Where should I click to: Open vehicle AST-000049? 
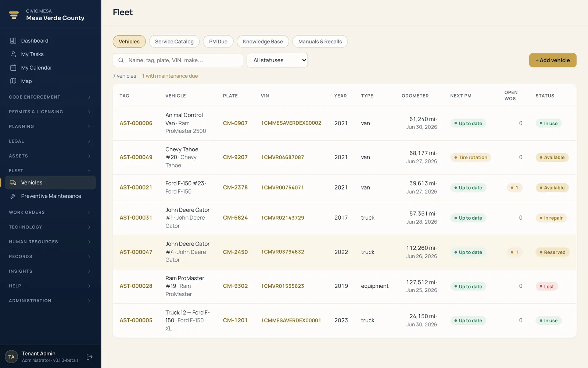[136, 157]
